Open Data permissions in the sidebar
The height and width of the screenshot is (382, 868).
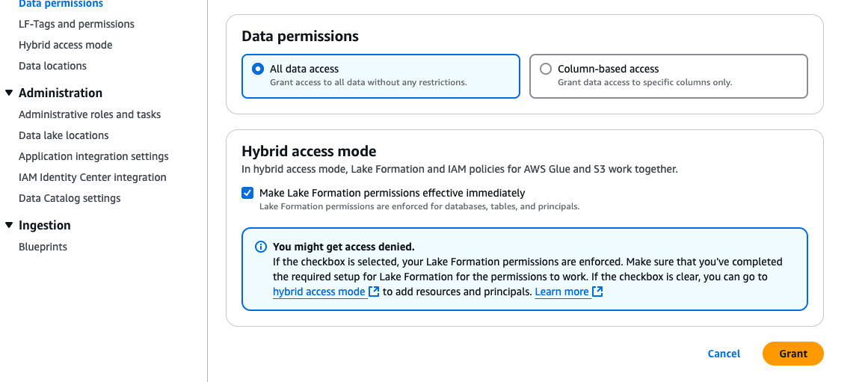tap(61, 4)
